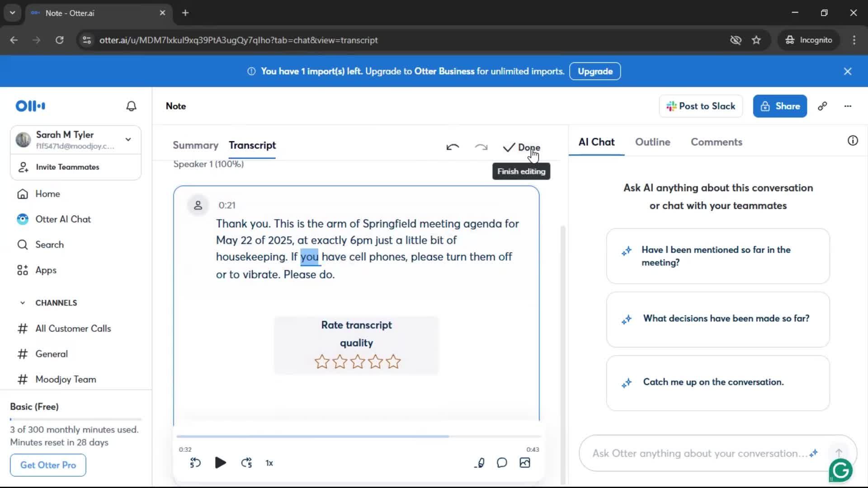The image size is (868, 488).
Task: Rate transcript quality three stars
Action: click(358, 361)
